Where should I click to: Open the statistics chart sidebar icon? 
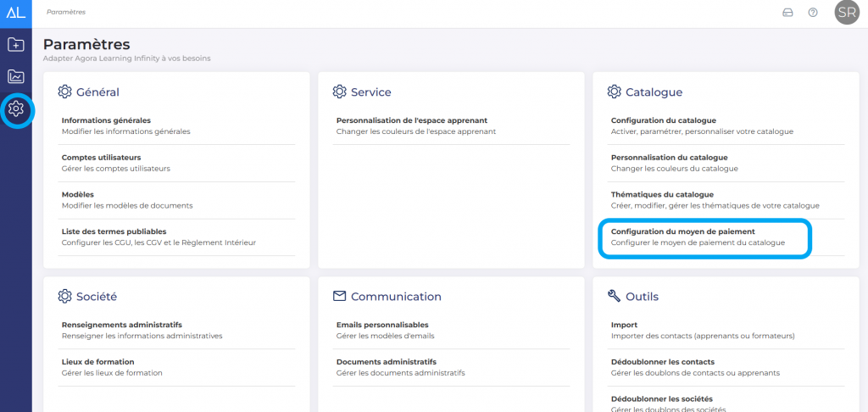coord(15,77)
